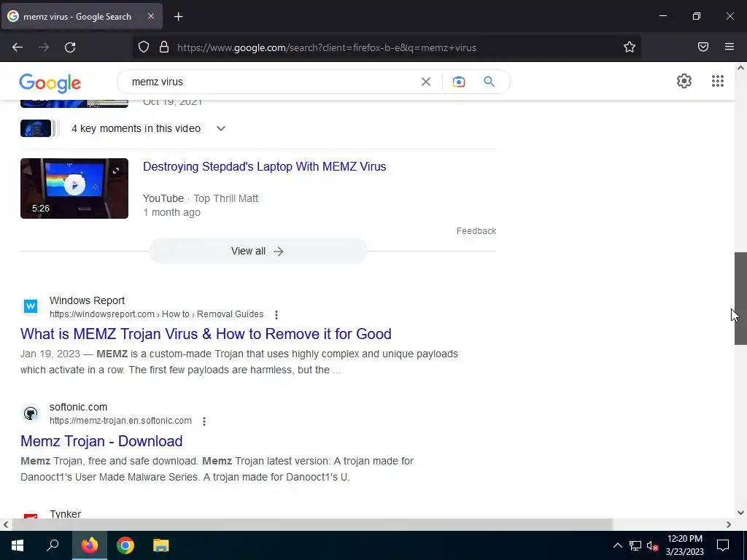Click the Windows Report site name

point(88,301)
